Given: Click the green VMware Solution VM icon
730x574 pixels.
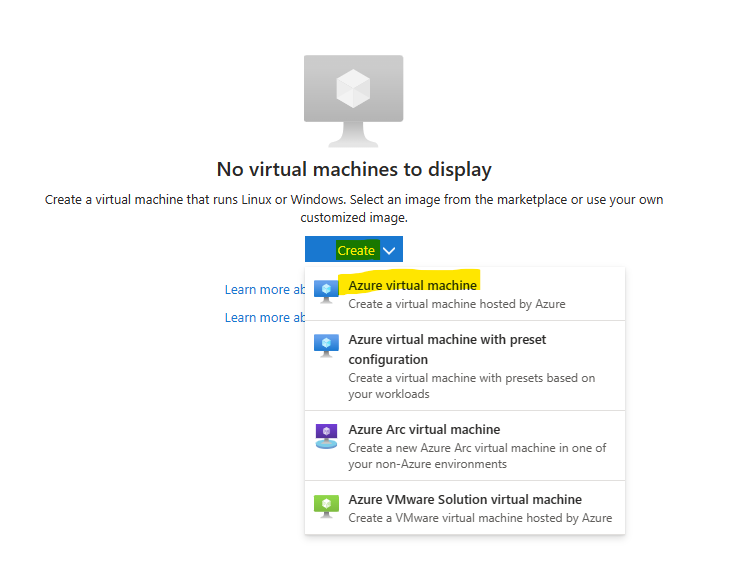Looking at the screenshot, I should point(326,506).
